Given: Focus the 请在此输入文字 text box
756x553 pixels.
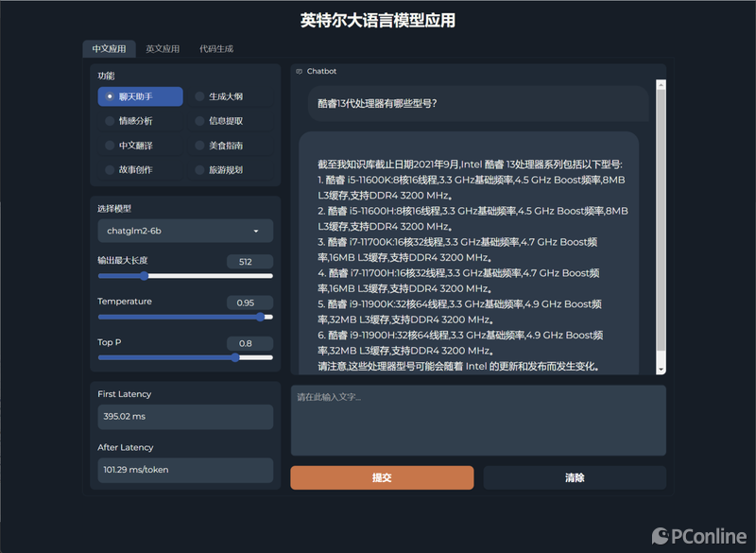Looking at the screenshot, I should 478,421.
